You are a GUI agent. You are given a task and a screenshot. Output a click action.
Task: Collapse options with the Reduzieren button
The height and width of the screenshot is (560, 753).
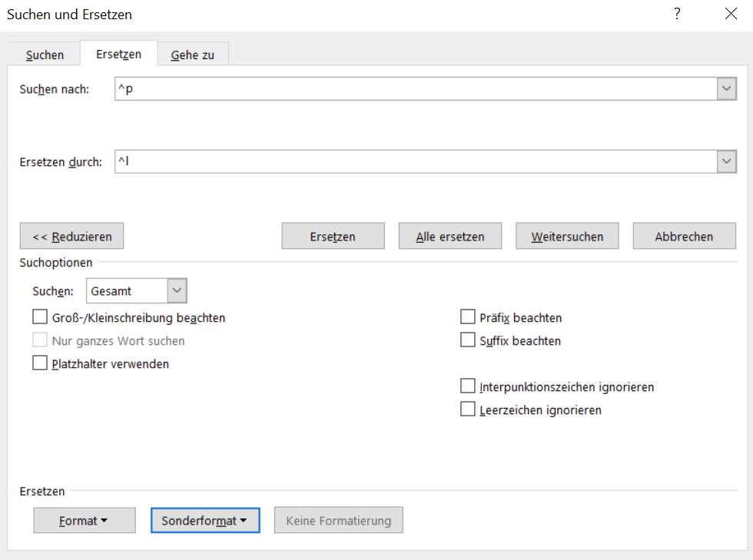(x=72, y=237)
